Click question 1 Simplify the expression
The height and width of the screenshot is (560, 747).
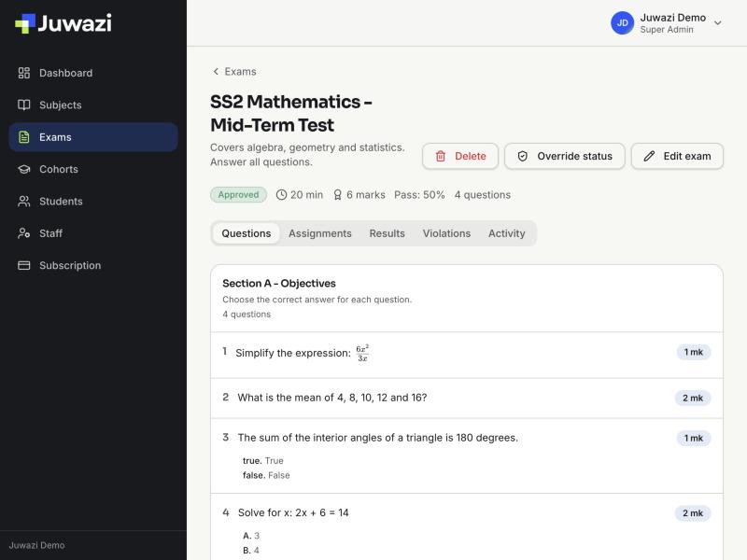466,356
